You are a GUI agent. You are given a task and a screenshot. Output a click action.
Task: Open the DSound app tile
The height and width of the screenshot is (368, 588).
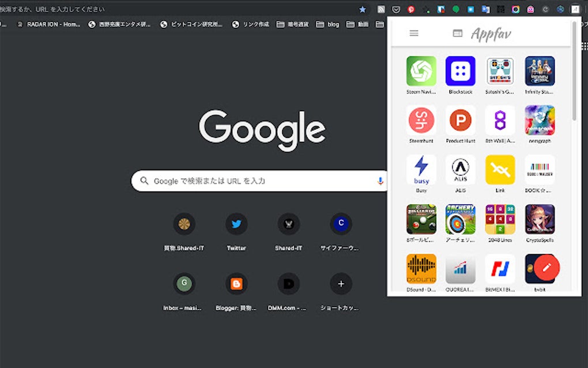coord(421,269)
